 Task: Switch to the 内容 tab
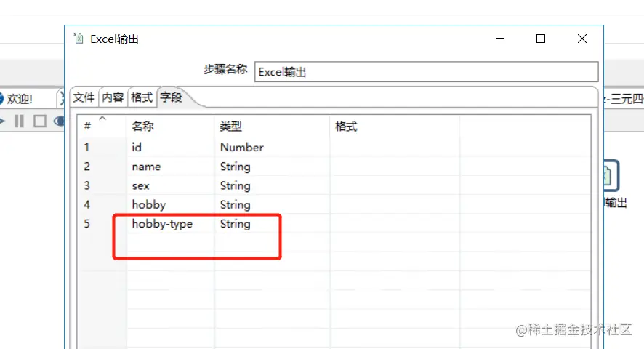(x=113, y=97)
